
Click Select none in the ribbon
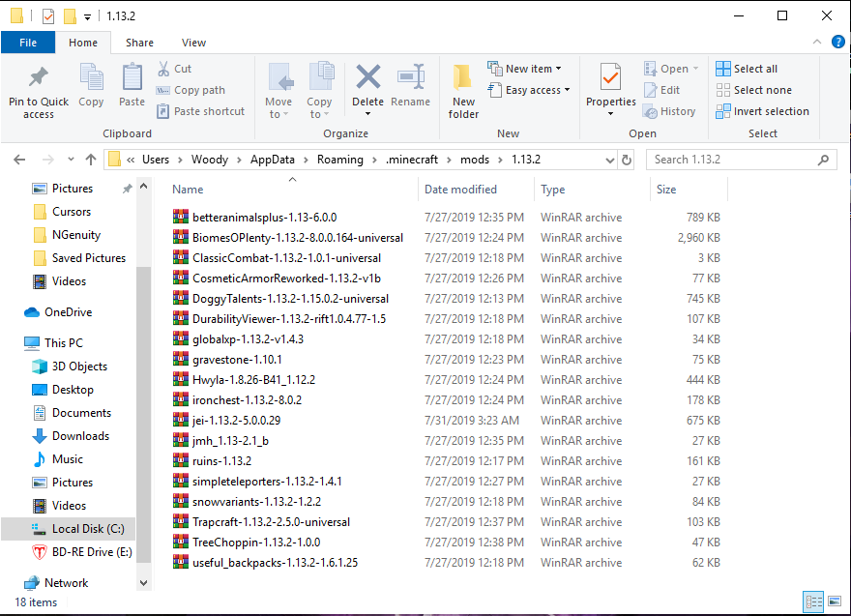pyautogui.click(x=754, y=90)
